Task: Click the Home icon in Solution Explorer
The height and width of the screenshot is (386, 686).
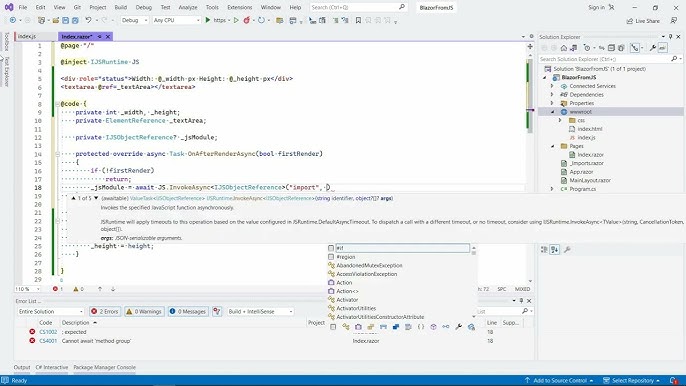Action: [x=564, y=48]
